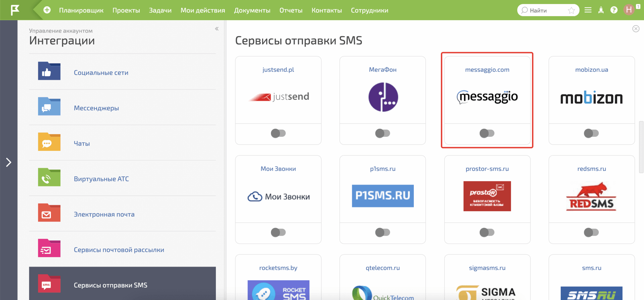Screen dimensions: 644x300
Task: Toggle the redsms.ru integration switch
Action: tap(591, 232)
